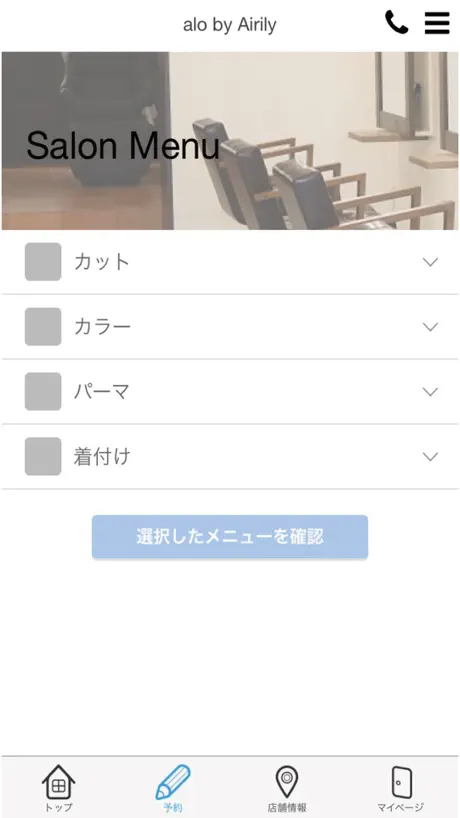Check the カット checkbox
The image size is (460, 818).
[43, 262]
